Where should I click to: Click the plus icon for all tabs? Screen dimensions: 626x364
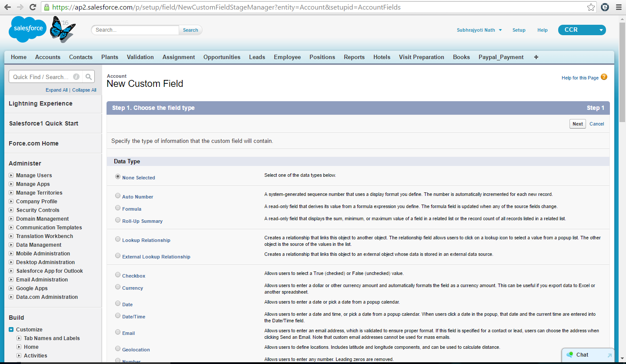coord(536,57)
